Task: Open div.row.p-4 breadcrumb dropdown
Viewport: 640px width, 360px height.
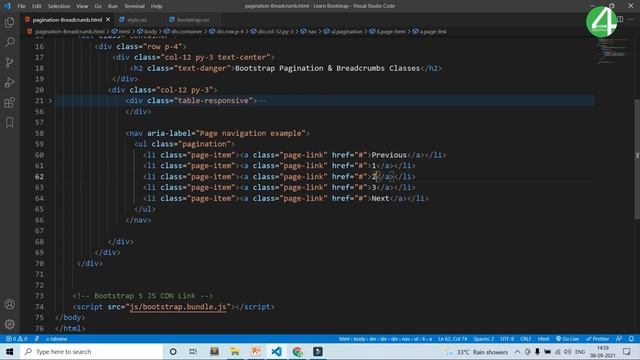Action: coord(226,31)
